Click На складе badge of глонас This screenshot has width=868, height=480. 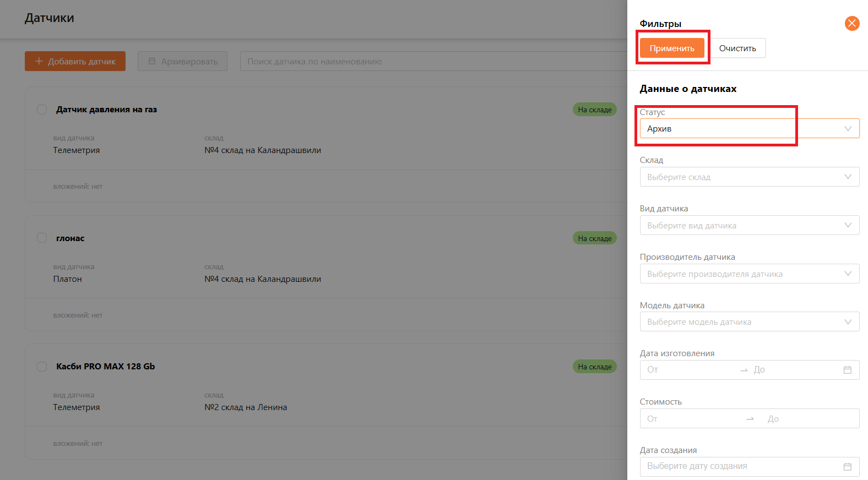[x=594, y=238]
